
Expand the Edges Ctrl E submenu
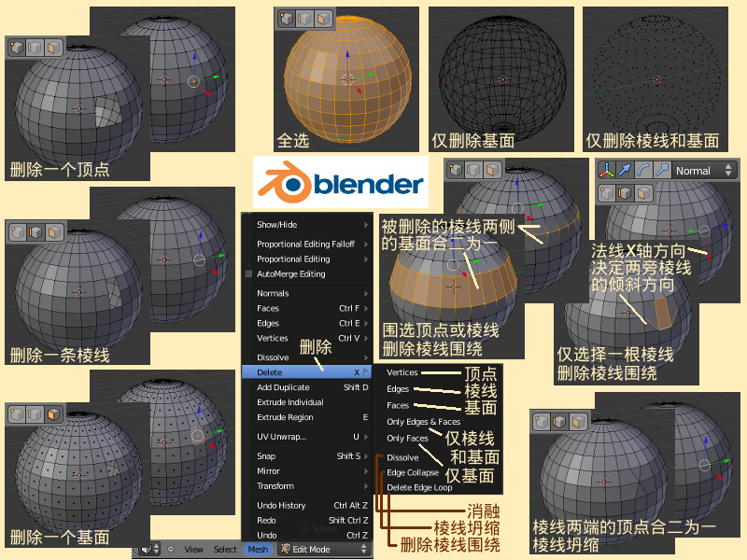click(307, 323)
